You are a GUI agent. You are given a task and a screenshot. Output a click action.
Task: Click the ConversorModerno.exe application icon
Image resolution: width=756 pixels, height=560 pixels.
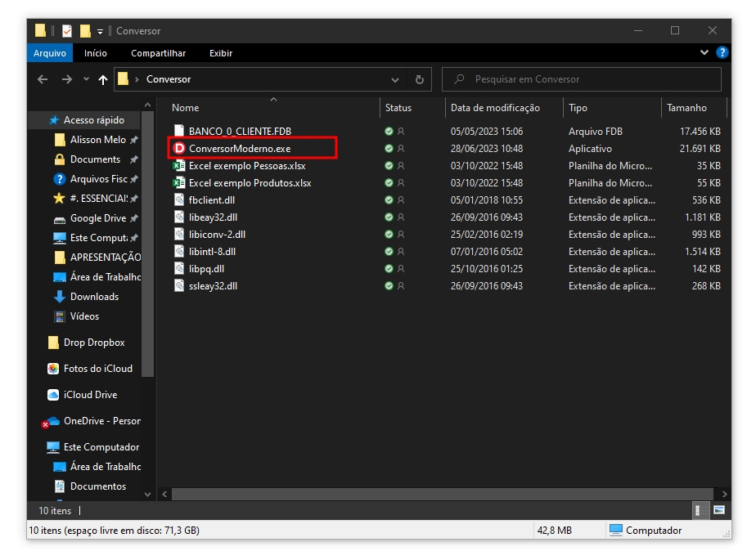pyautogui.click(x=180, y=149)
